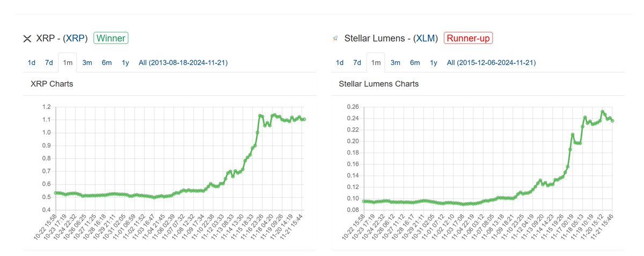Image resolution: width=644 pixels, height=256 pixels.
Task: Select the 1d tab for XRP
Action: pyautogui.click(x=32, y=63)
